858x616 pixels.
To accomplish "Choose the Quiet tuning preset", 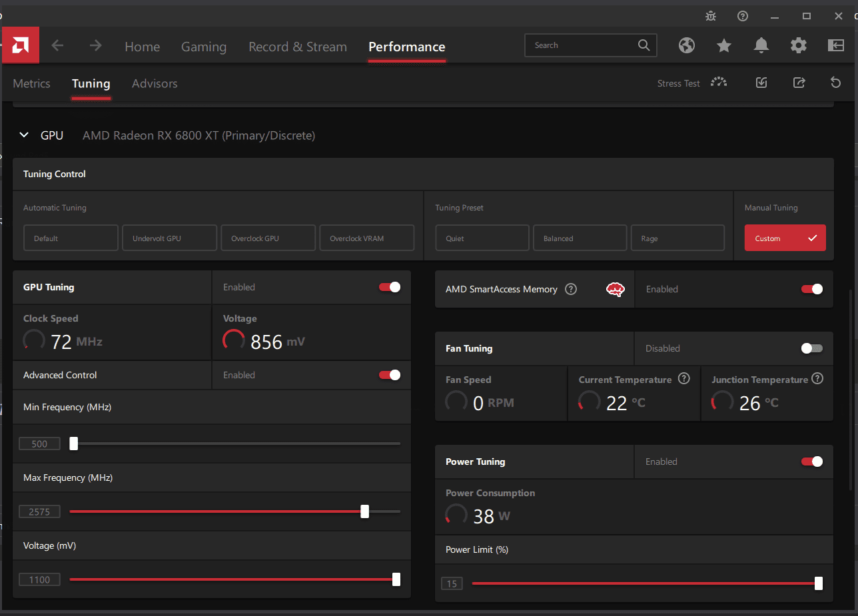I will 482,238.
